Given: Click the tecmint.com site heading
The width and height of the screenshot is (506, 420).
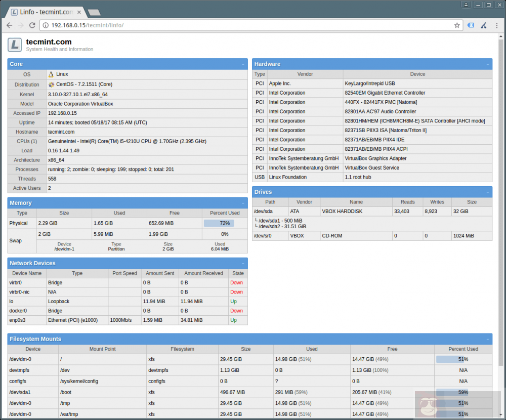Looking at the screenshot, I should pos(49,42).
